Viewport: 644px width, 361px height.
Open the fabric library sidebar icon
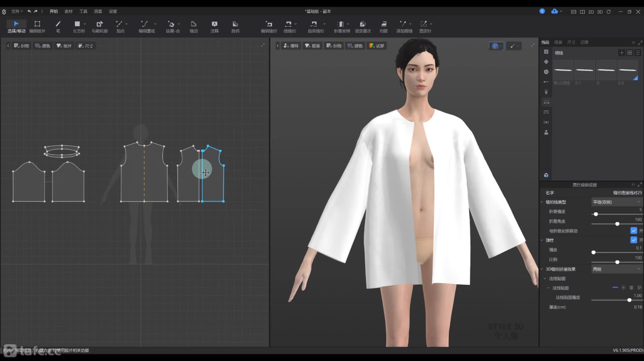click(x=546, y=52)
